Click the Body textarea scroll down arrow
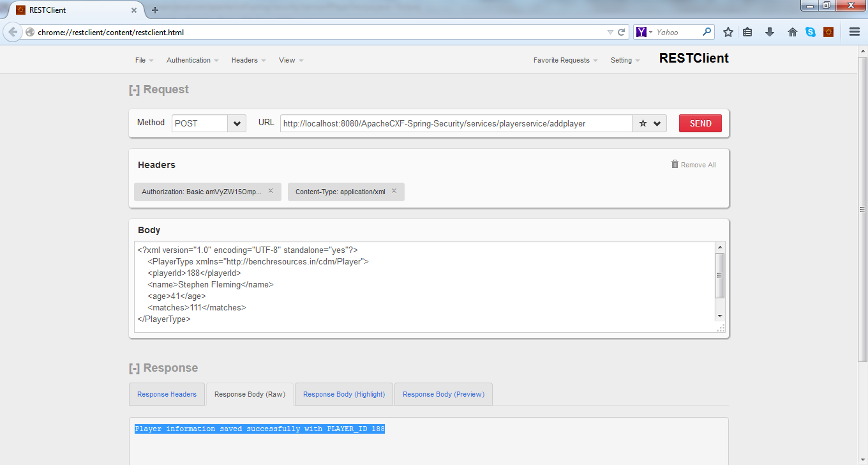 [x=720, y=316]
